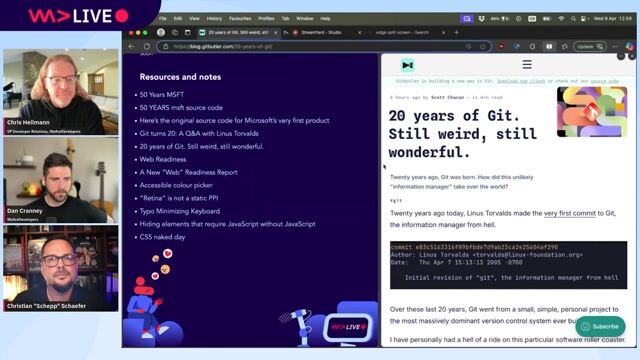The image size is (640, 360).
Task: Open the Extensions puzzle piece icon
Action: [x=564, y=47]
